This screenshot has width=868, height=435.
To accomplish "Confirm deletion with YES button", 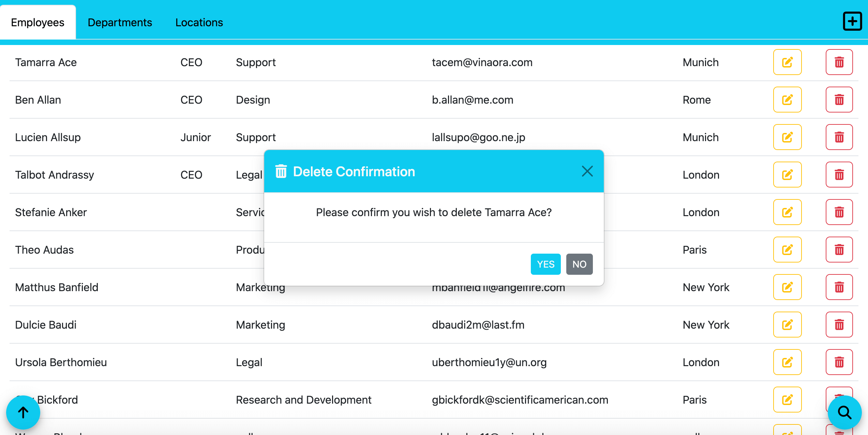I will pos(545,264).
